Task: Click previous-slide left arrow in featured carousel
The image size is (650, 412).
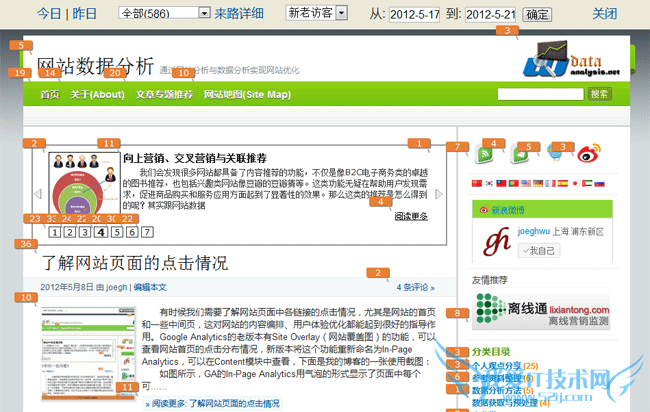Action: (x=38, y=194)
